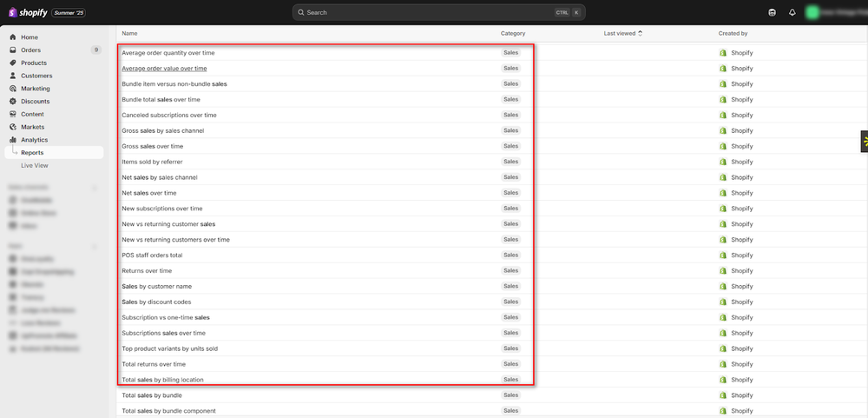Viewport: 868px width, 418px height.
Task: Click Shopify bag icon in Average order quantity row
Action: (x=722, y=53)
